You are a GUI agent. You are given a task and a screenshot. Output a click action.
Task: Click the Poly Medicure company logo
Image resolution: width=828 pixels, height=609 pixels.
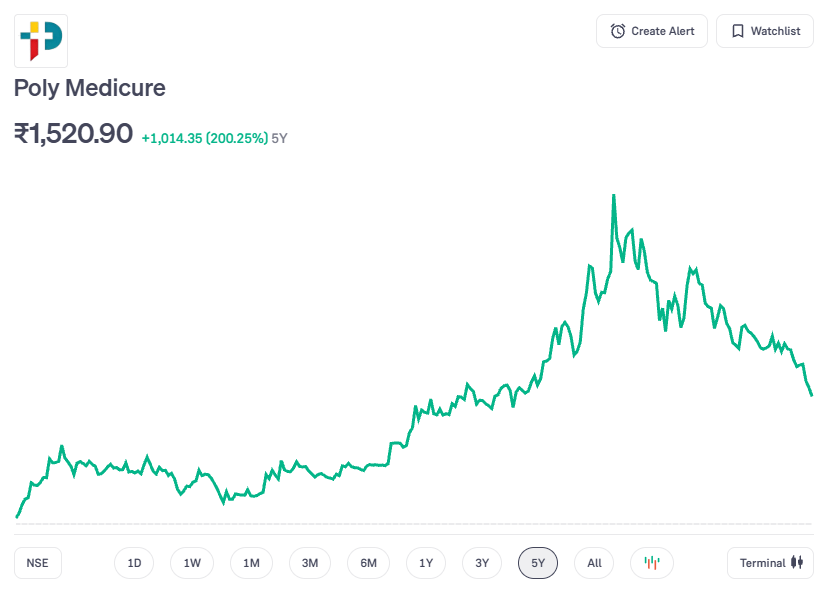[41, 41]
